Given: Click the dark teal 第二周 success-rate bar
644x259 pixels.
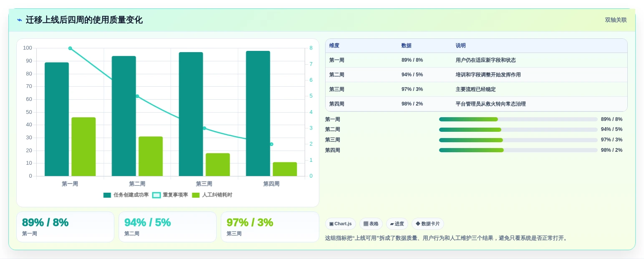Looking at the screenshot, I should [x=124, y=116].
